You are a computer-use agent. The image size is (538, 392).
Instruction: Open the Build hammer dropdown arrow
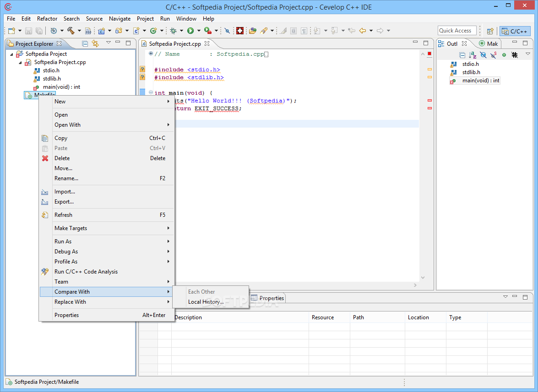point(79,31)
